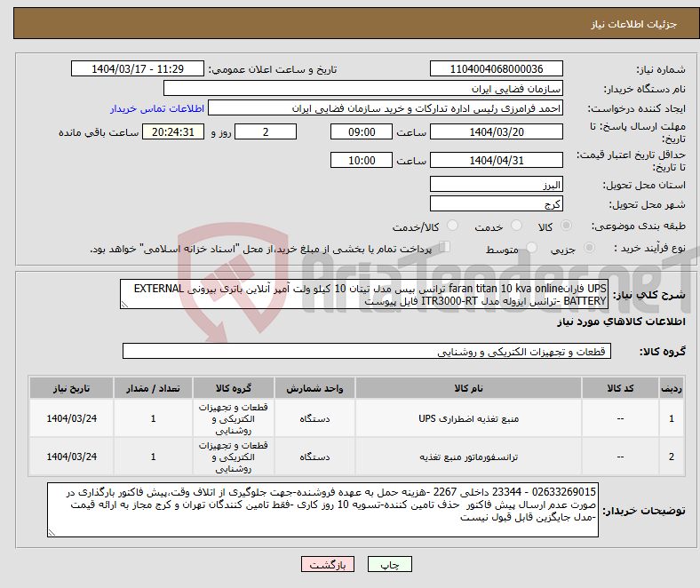Click the ردیف column header
The width and height of the screenshot is (700, 588).
(672, 388)
